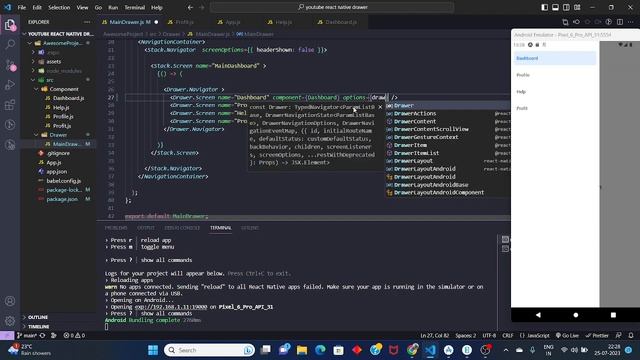Click the emulator Home navigation button

point(576,315)
